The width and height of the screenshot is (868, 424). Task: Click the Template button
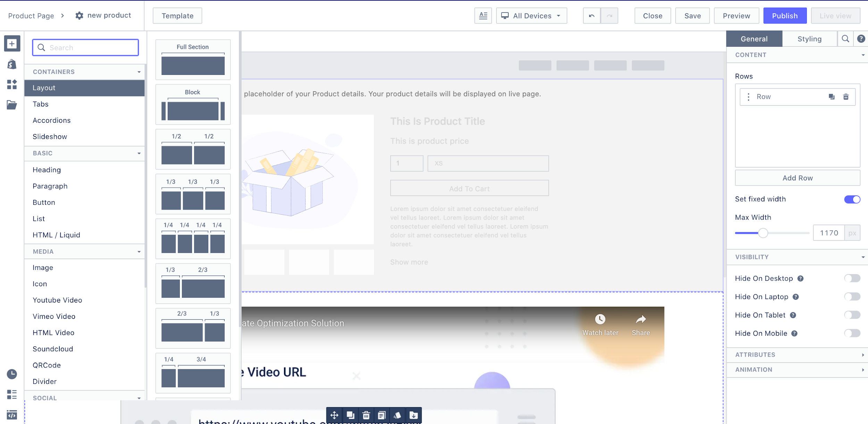click(x=177, y=16)
